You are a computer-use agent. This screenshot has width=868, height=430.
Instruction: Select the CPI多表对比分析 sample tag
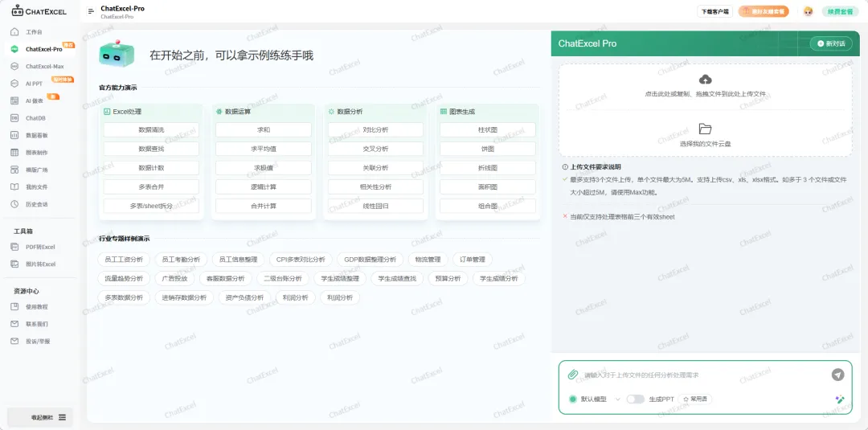tap(301, 260)
